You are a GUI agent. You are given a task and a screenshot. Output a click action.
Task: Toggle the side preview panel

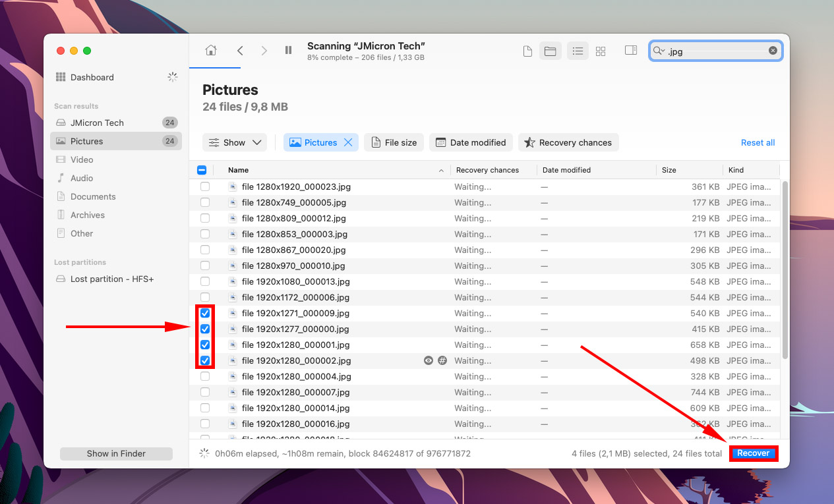tap(630, 50)
